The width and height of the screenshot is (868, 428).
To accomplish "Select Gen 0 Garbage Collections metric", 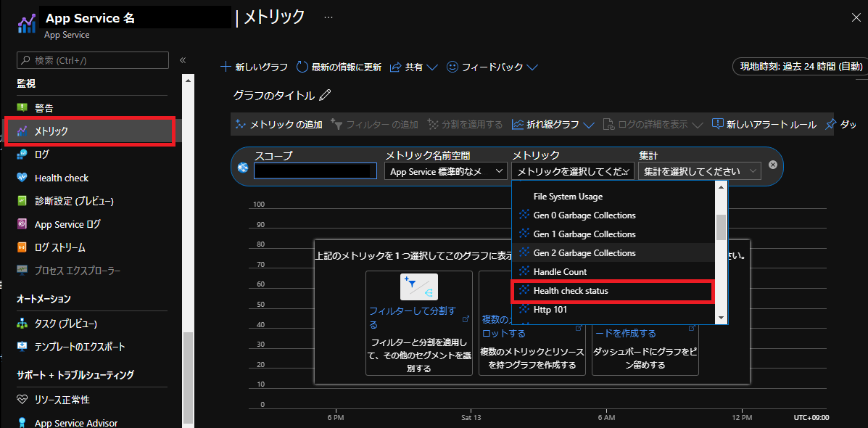I will click(x=613, y=215).
